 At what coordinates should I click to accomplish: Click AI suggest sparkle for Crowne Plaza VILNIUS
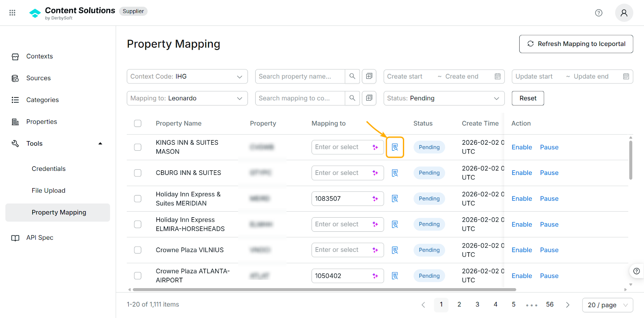click(x=375, y=250)
